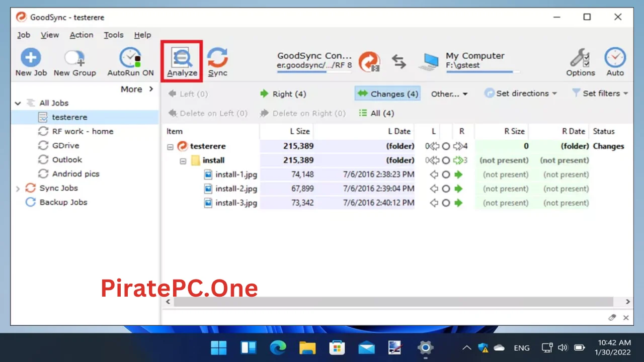Select the Backup Jobs group
The image size is (644, 362).
63,202
